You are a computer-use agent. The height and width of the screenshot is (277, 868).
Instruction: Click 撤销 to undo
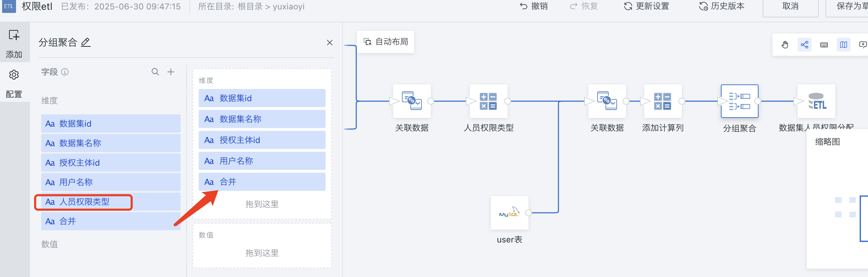534,6
